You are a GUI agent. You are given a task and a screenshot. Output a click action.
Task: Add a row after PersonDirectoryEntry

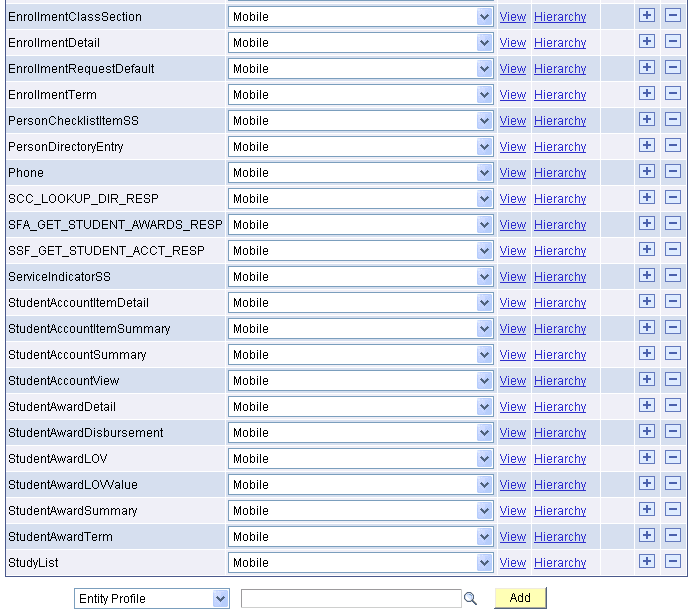[x=647, y=145]
